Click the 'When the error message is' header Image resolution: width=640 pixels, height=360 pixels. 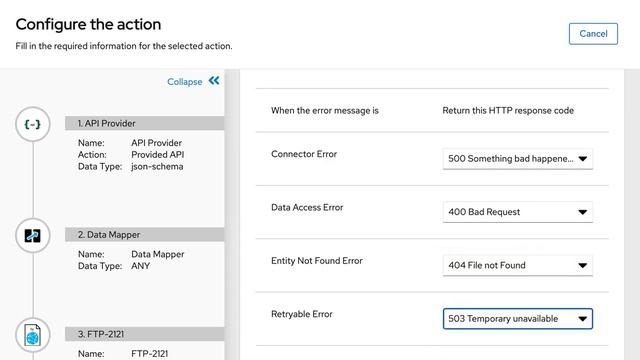click(x=325, y=111)
